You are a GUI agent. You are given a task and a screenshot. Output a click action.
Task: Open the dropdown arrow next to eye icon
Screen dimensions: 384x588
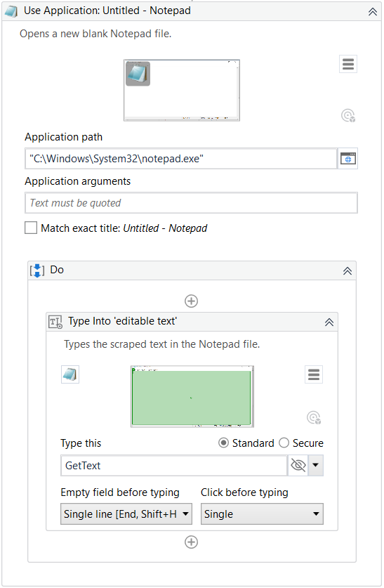pos(315,466)
